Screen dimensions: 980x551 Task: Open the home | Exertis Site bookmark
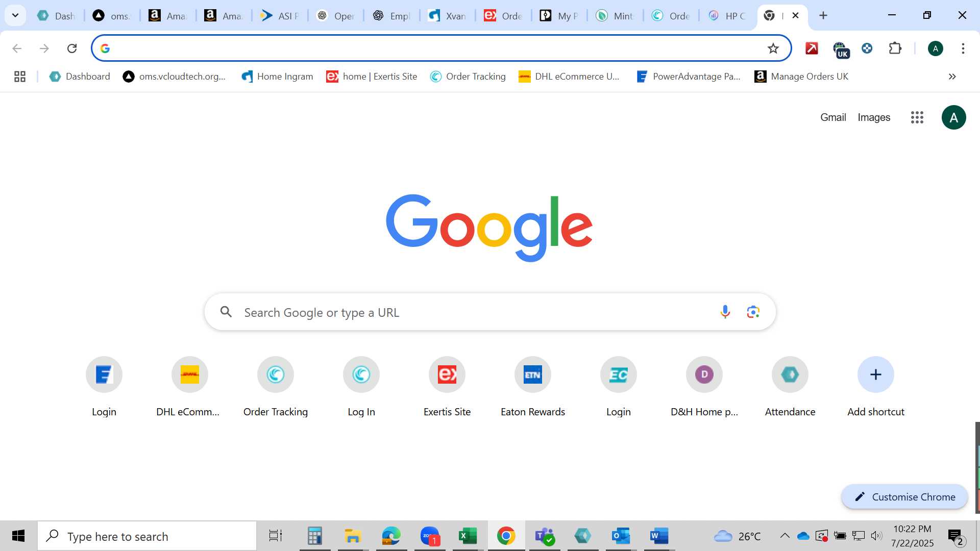pos(372,77)
